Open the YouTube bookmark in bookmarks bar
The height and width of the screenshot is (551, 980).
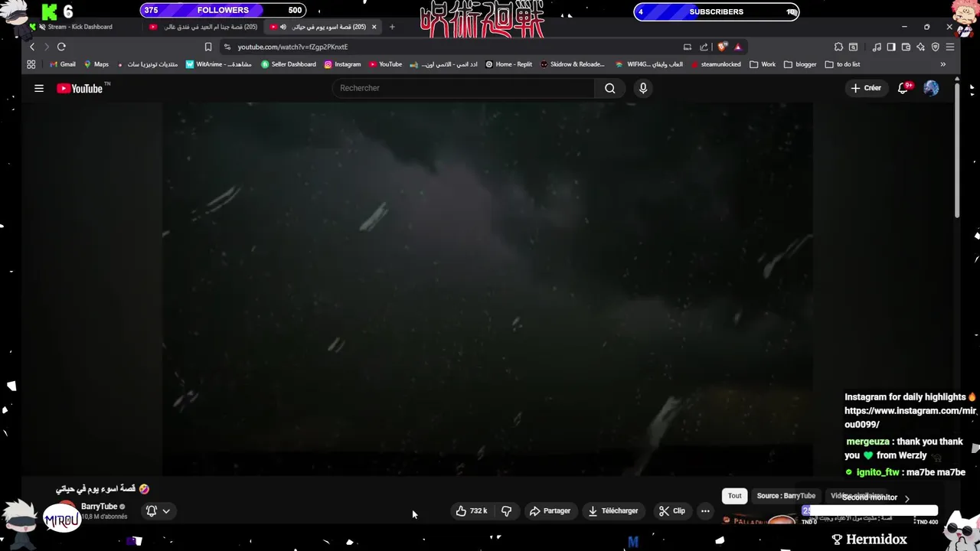tap(386, 64)
